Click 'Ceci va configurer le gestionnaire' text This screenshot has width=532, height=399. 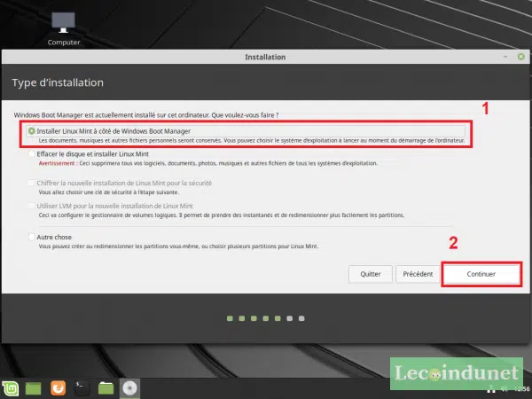pyautogui.click(x=221, y=215)
